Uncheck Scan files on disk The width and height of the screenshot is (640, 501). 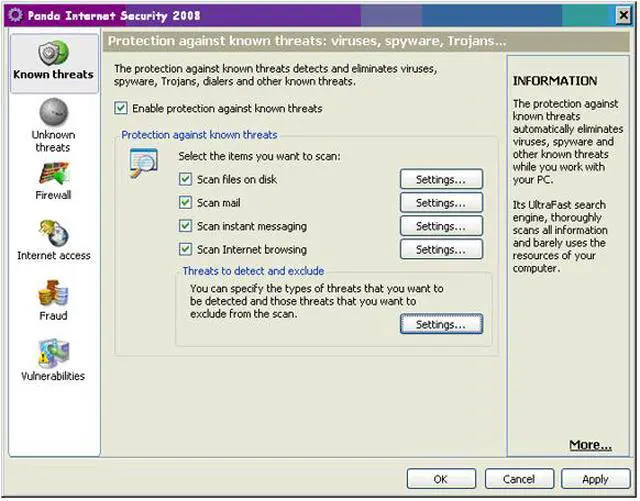click(x=185, y=180)
